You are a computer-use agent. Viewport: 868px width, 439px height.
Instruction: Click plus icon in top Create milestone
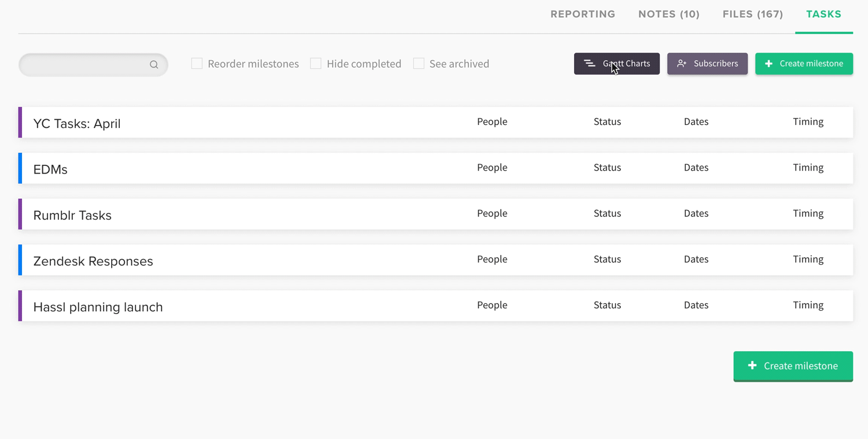768,64
